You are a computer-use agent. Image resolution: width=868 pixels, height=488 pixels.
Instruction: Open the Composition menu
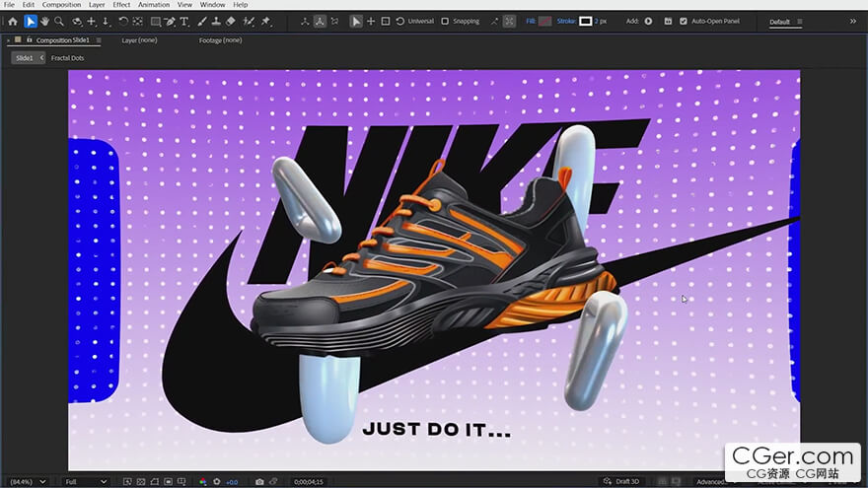tap(61, 4)
